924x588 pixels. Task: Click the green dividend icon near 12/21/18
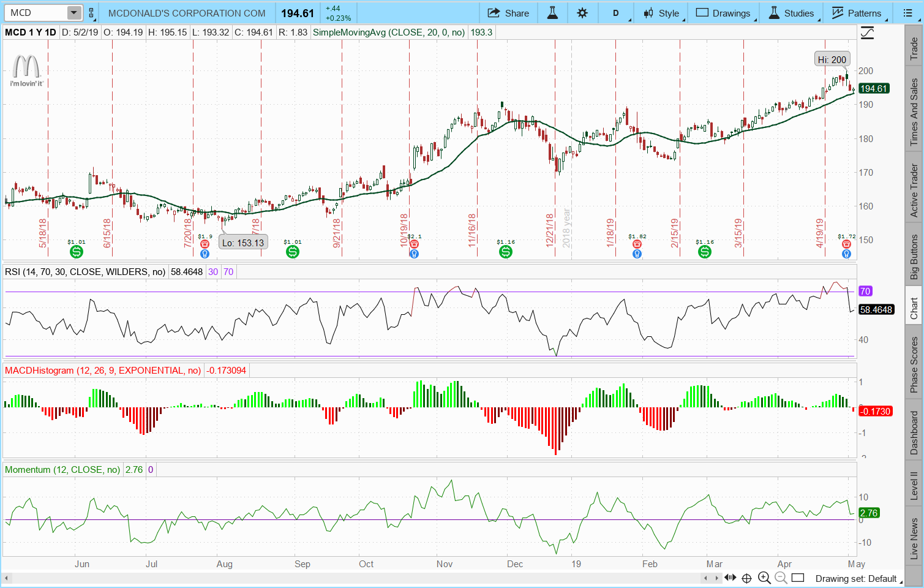tap(505, 252)
